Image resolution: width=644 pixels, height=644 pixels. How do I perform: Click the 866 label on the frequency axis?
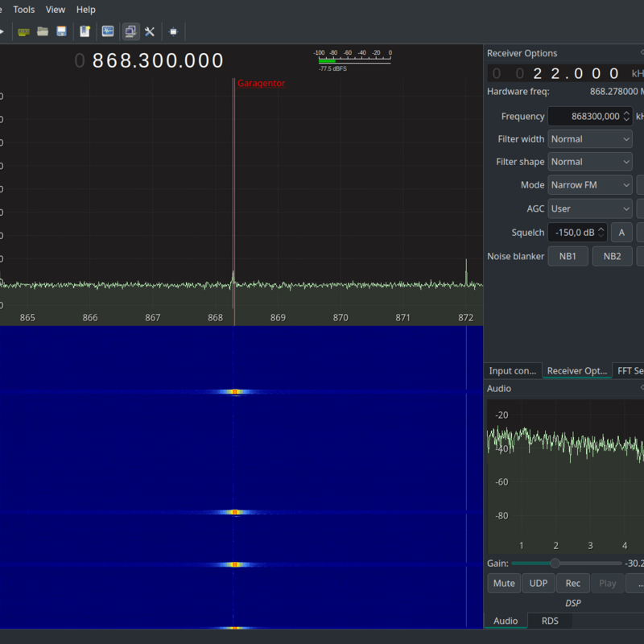click(x=90, y=317)
